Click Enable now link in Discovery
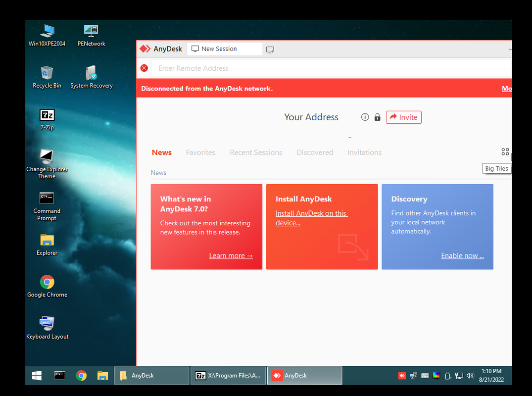The image size is (532, 396). click(x=462, y=255)
